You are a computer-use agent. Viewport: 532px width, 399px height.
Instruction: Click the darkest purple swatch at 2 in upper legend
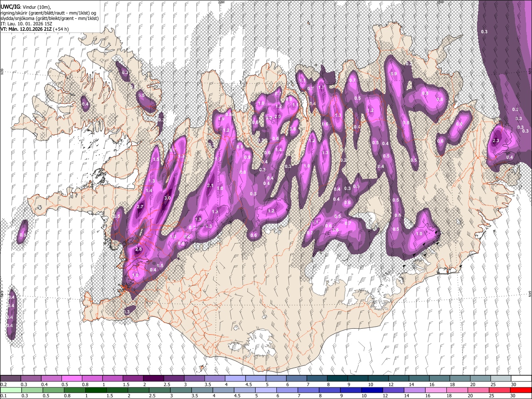pos(153,379)
